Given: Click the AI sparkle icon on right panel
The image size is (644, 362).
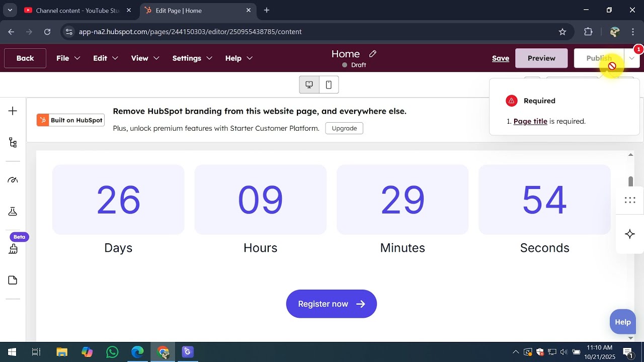Looking at the screenshot, I should click(x=630, y=234).
